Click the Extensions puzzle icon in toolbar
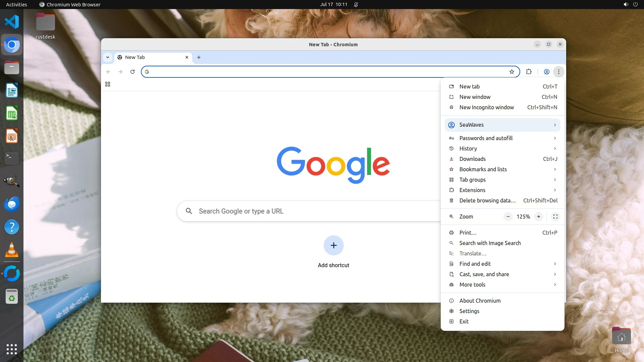Viewport: 644px width, 362px height. (529, 72)
